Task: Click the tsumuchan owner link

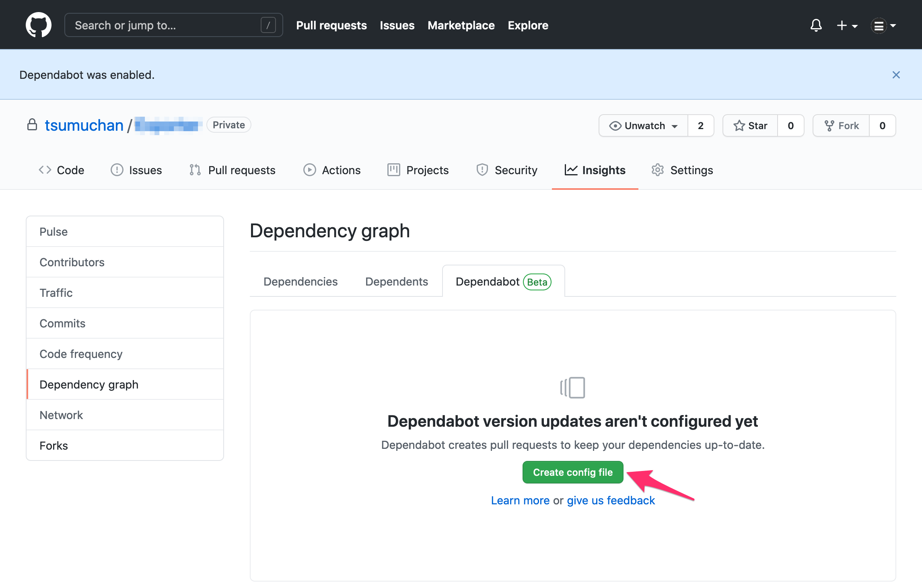Action: (x=84, y=125)
